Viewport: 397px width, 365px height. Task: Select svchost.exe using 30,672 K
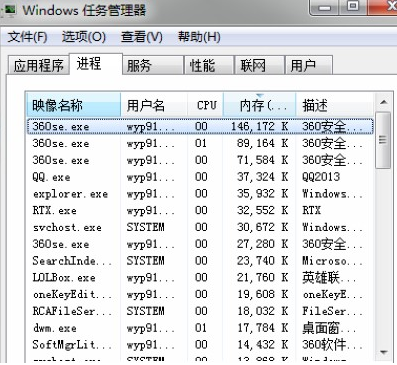(x=200, y=227)
